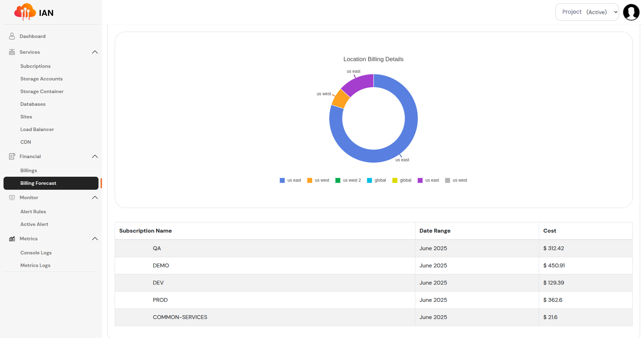The width and height of the screenshot is (644, 338).
Task: Switch to the Billings page
Action: tap(28, 170)
